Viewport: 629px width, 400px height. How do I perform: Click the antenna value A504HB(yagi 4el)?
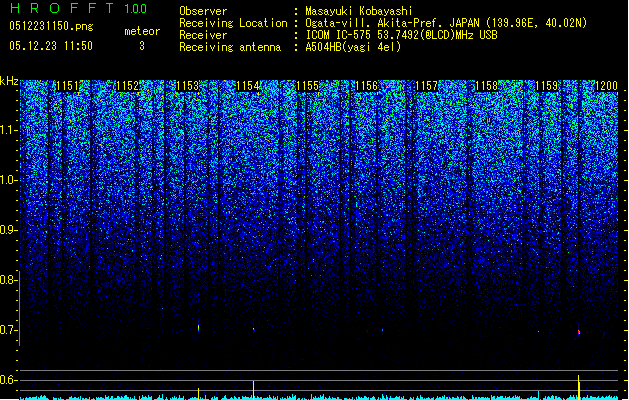[353, 47]
